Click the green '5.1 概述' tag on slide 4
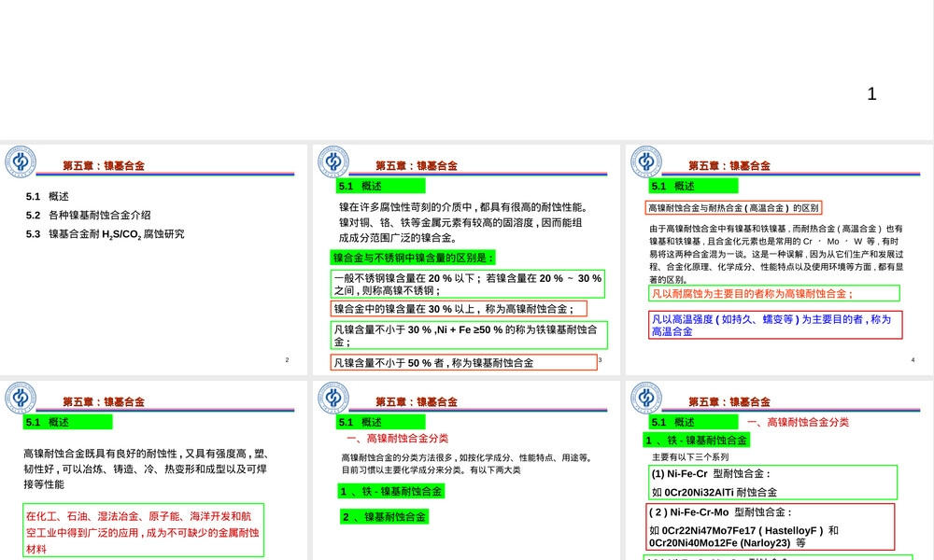Viewport: 934px width, 560px height. pos(693,186)
